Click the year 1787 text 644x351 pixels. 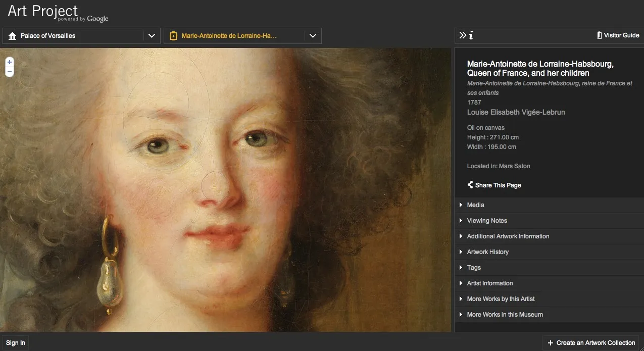point(474,103)
